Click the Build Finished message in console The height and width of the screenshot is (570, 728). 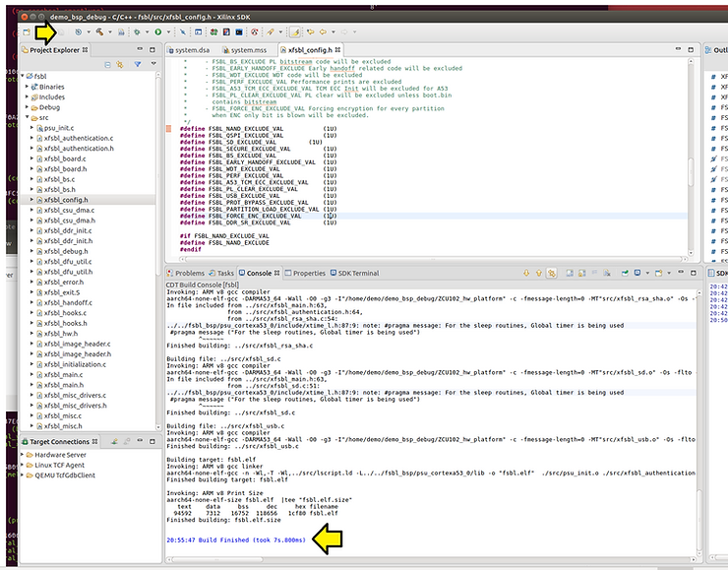(x=236, y=539)
